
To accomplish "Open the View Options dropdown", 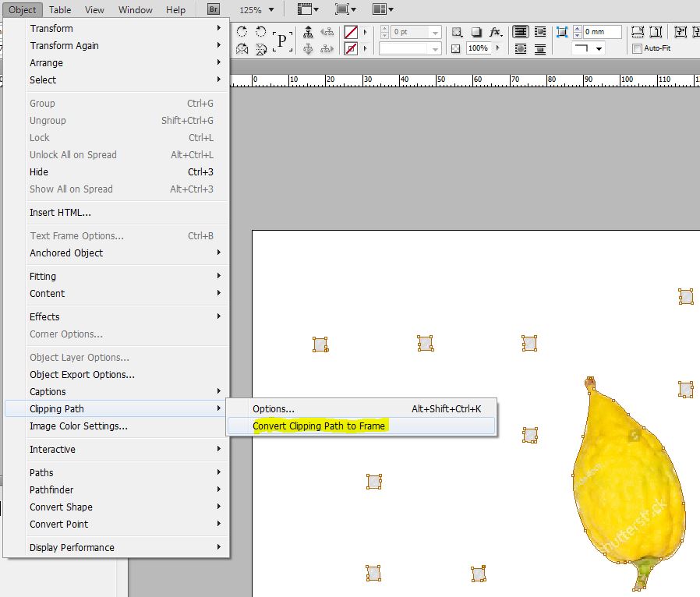I will (x=308, y=9).
